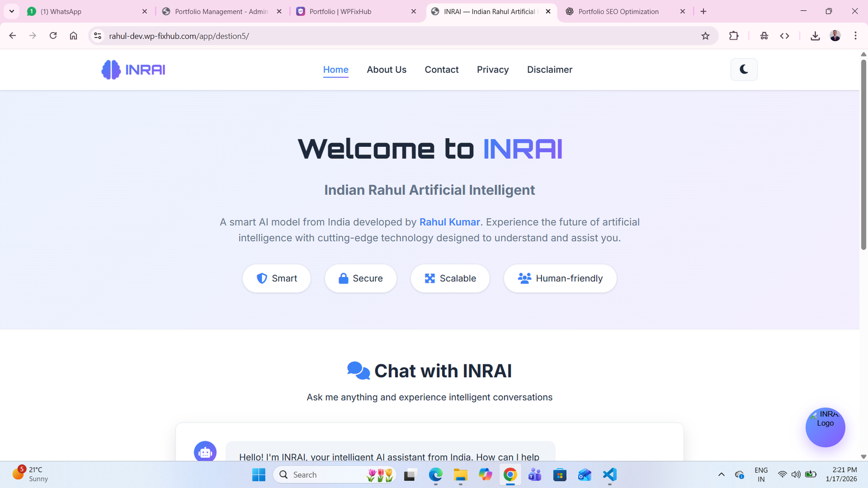The image size is (868, 488).
Task: Open the tab search dropdown arrow
Action: coord(11,11)
